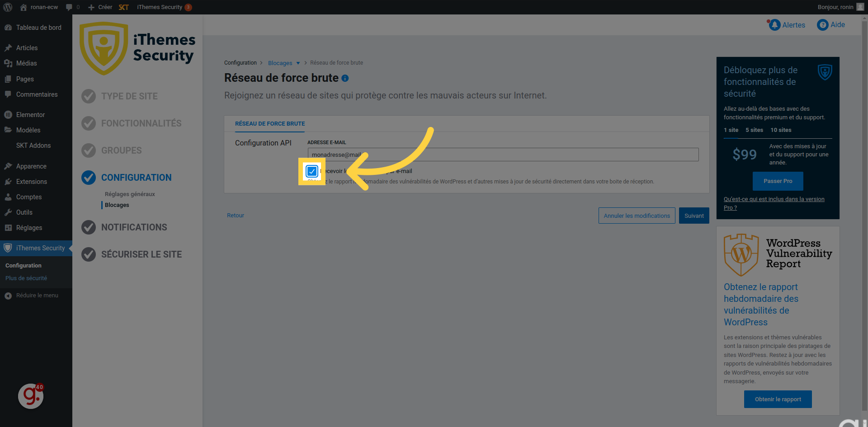Screen dimensions: 868x427
Task: Open the ronan-ecw site home link
Action: pos(39,7)
